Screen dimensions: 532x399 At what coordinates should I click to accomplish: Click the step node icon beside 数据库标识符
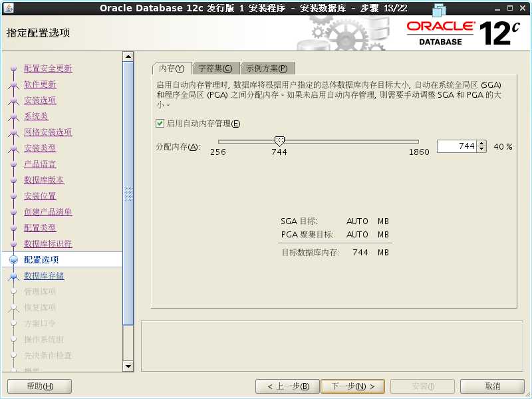pos(13,244)
